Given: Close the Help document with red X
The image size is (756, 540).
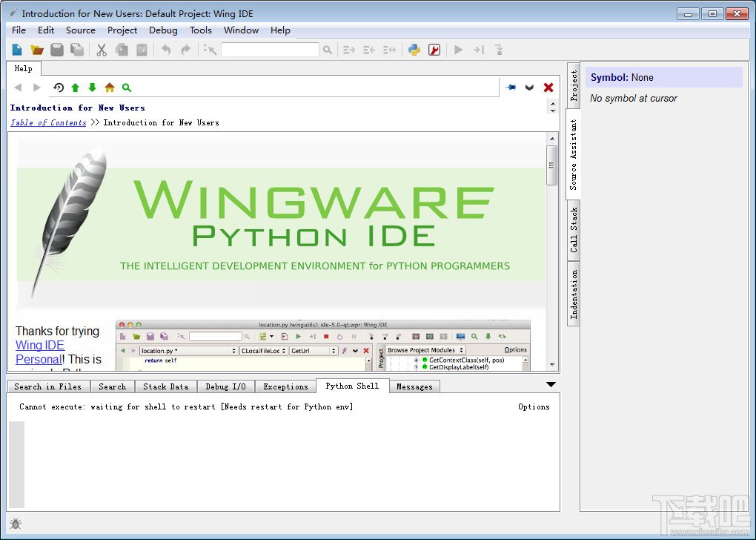Looking at the screenshot, I should [x=548, y=88].
